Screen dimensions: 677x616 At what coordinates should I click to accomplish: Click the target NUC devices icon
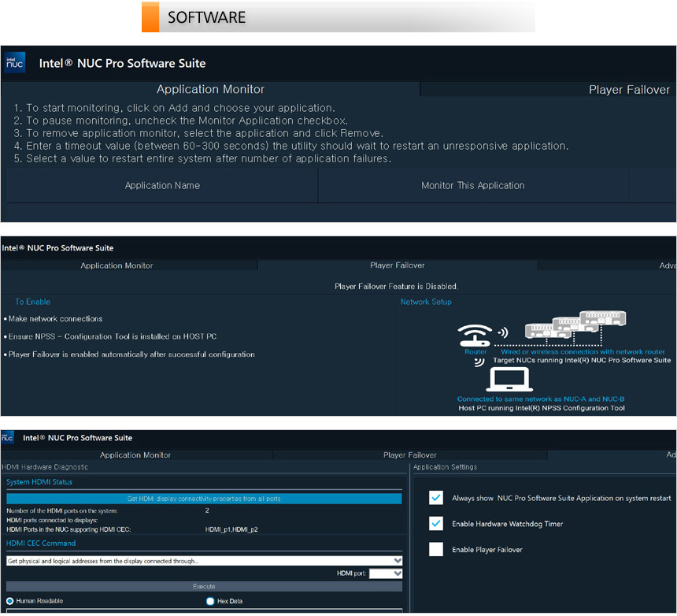click(575, 325)
